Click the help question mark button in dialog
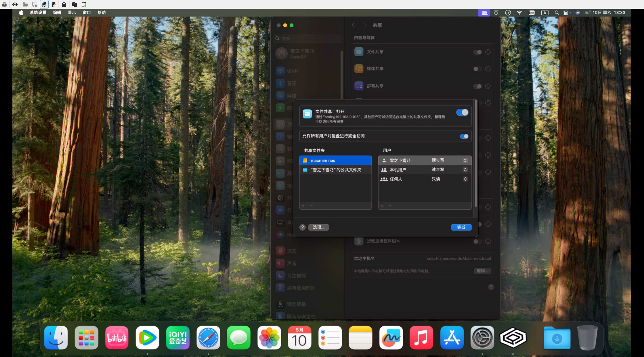 (303, 227)
